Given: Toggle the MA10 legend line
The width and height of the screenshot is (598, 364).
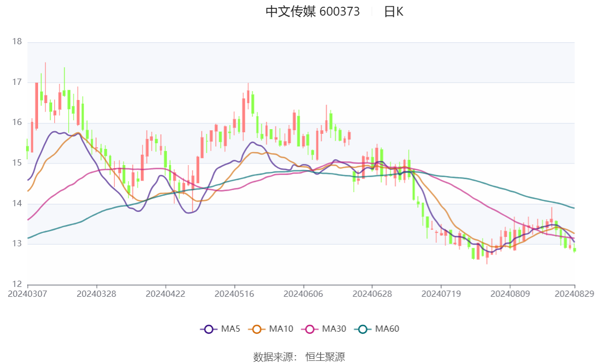Looking at the screenshot, I should pos(271,329).
